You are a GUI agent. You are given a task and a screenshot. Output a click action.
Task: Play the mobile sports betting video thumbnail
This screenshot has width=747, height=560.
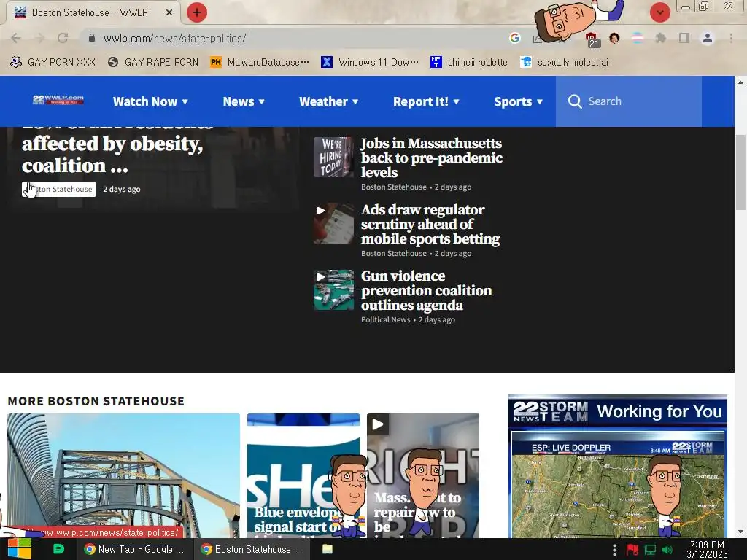[x=333, y=224]
